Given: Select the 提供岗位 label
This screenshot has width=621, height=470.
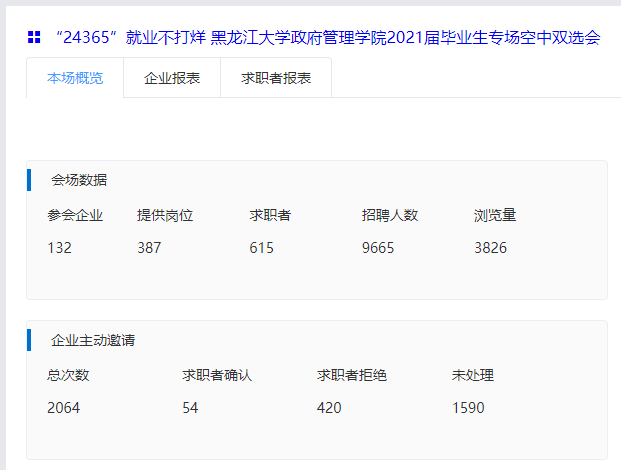Looking at the screenshot, I should (x=165, y=215).
